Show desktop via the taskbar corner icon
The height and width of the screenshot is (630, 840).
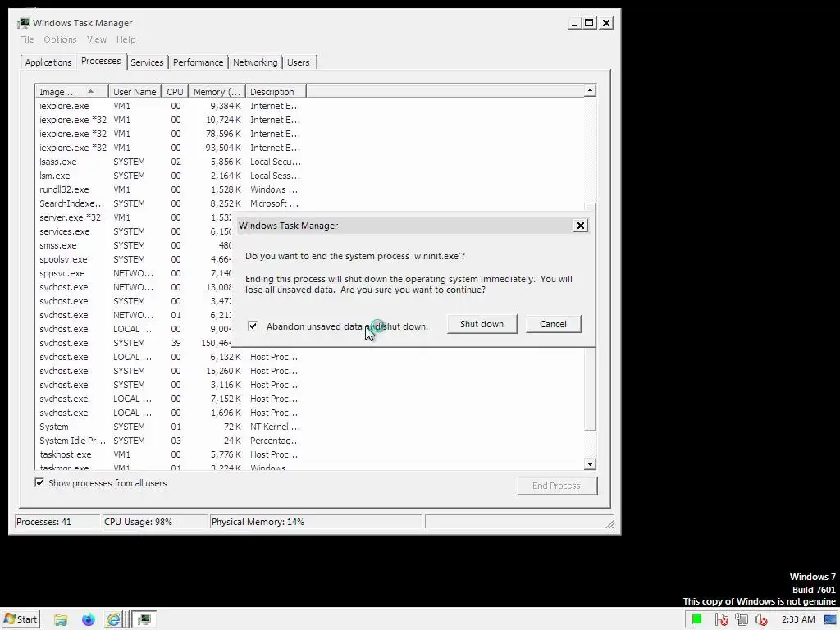[831, 619]
